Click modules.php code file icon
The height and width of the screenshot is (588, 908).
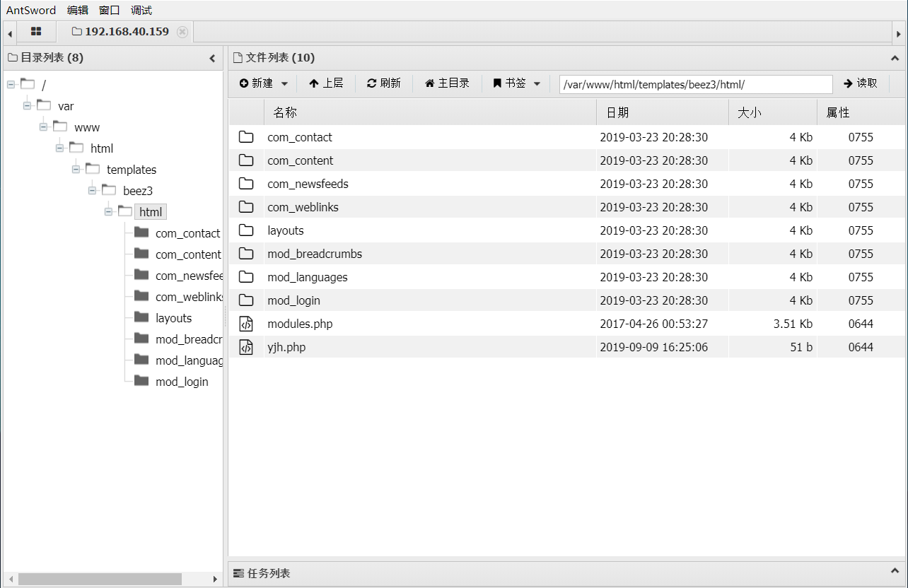pos(246,324)
